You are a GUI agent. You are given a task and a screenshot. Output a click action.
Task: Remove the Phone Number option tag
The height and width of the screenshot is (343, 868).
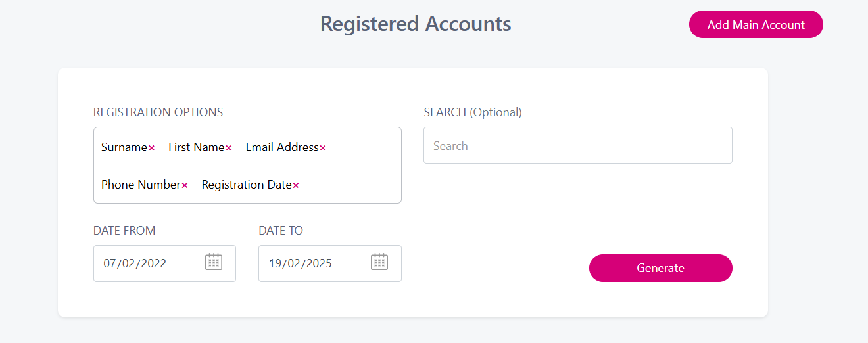point(185,186)
